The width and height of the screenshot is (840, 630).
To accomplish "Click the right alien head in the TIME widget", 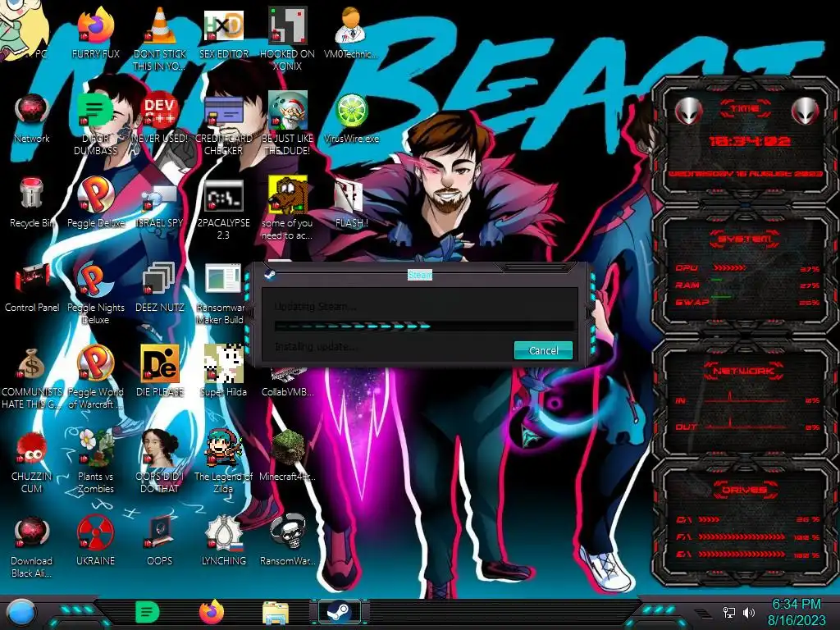I will point(806,111).
